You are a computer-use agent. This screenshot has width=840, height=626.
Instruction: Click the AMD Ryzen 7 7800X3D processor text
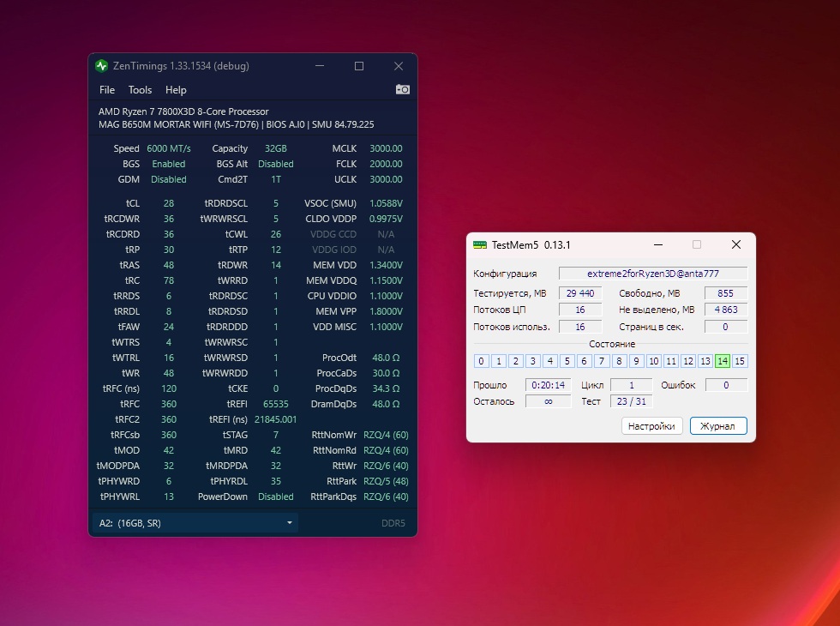coord(183,111)
